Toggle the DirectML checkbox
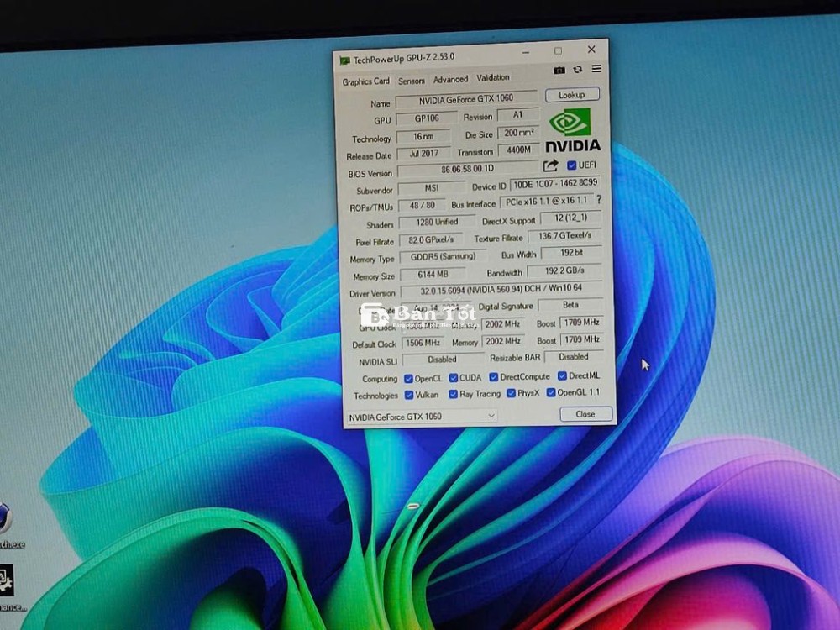 point(562,376)
